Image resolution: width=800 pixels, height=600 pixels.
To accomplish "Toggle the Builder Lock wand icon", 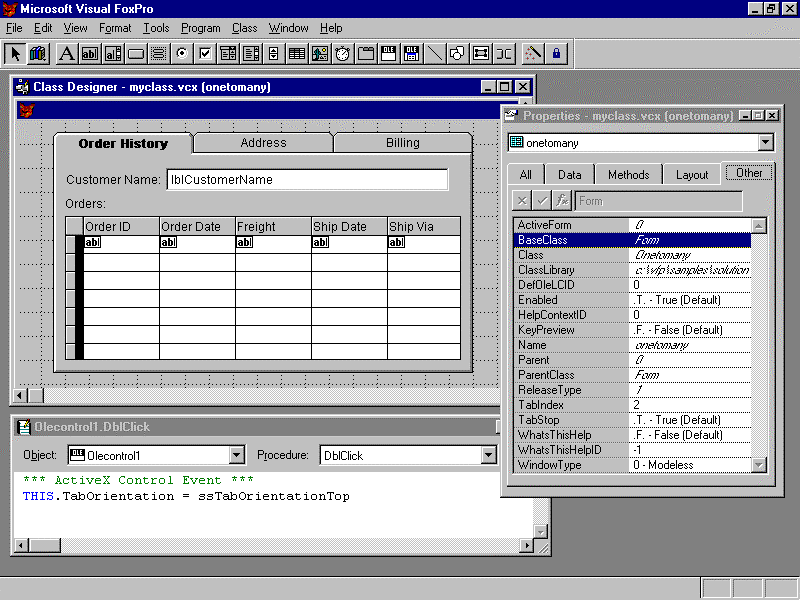I will pyautogui.click(x=533, y=54).
